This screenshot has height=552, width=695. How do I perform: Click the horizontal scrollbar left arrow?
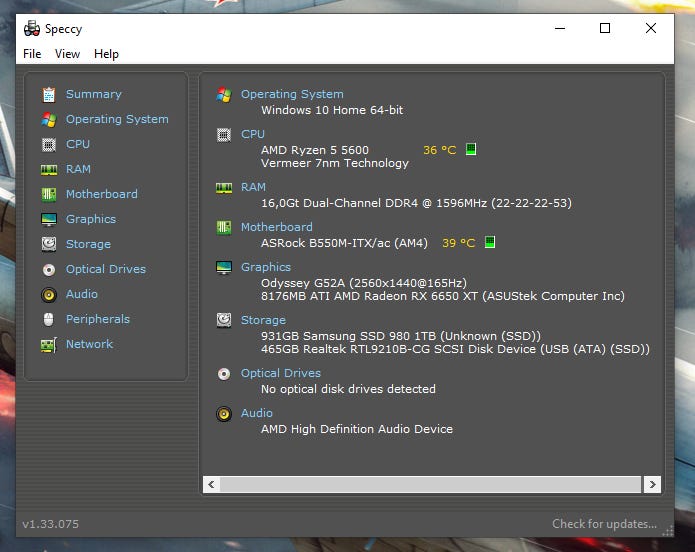(211, 485)
